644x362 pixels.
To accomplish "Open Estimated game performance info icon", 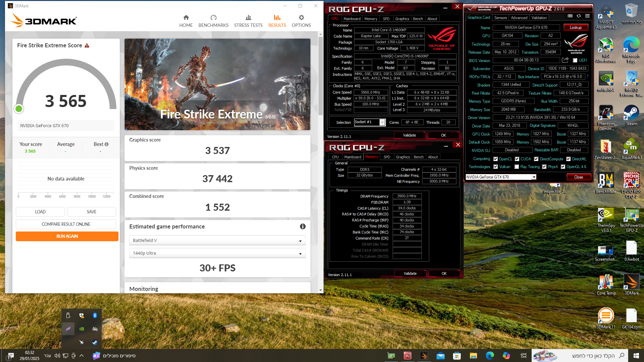I will (303, 226).
